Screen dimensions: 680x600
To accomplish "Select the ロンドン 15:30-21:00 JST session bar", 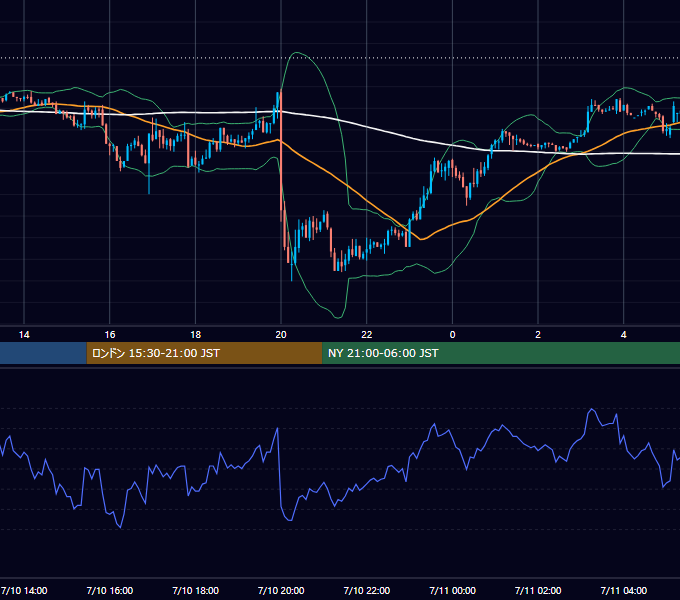I will click(204, 353).
